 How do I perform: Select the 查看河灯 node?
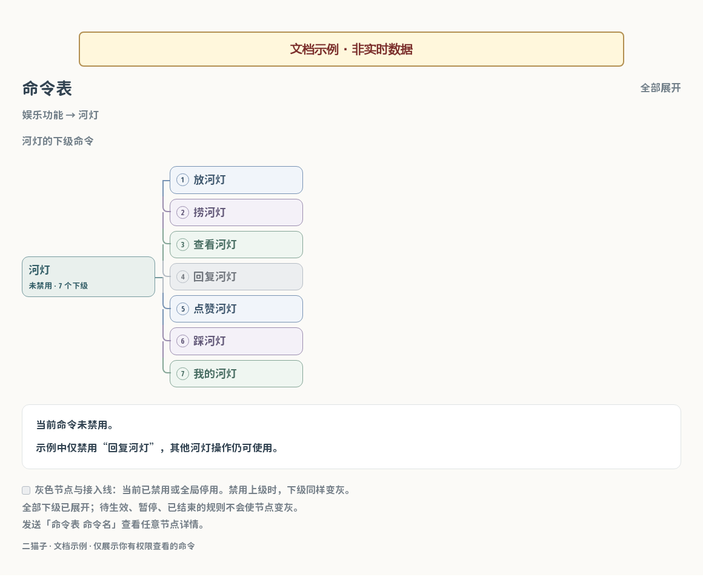click(236, 244)
